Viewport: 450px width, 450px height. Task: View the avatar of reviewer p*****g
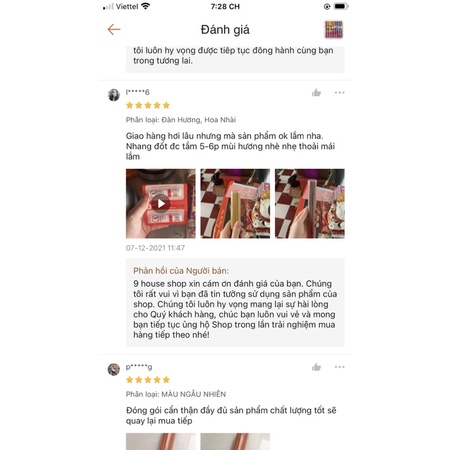click(x=114, y=369)
